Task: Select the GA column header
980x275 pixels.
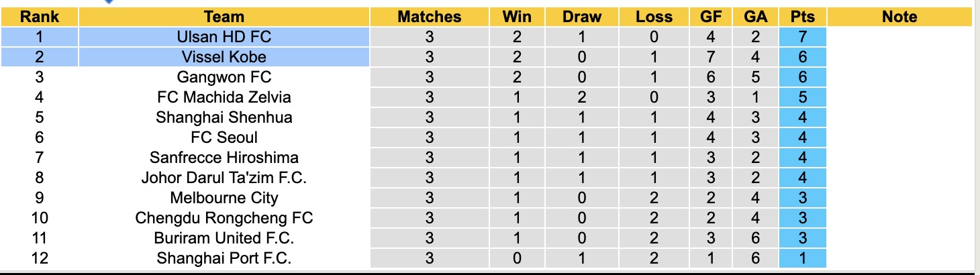Action: pos(756,17)
